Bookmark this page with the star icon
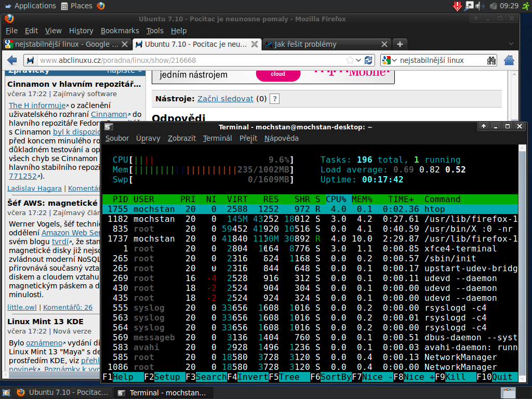 [350, 60]
